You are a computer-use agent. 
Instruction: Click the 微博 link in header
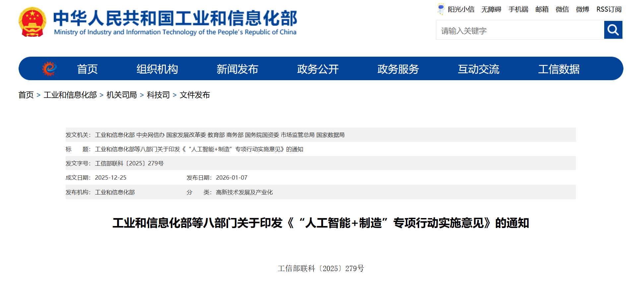(582, 9)
